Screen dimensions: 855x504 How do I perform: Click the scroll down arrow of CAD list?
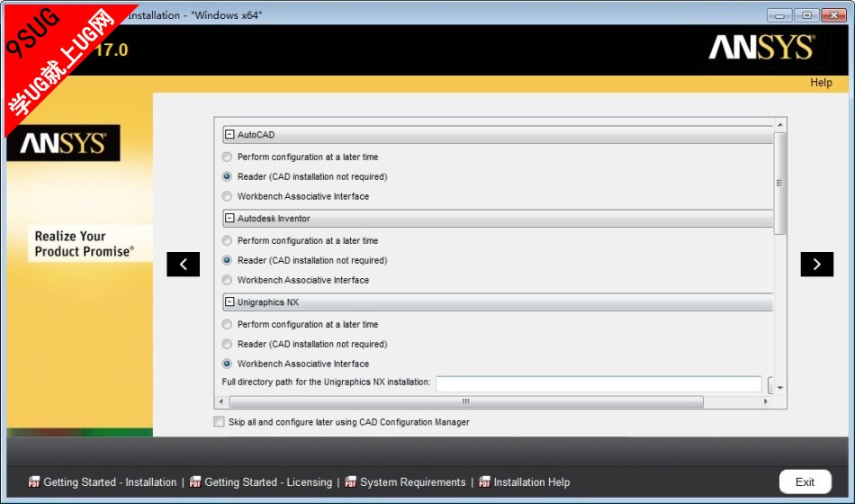tap(779, 388)
